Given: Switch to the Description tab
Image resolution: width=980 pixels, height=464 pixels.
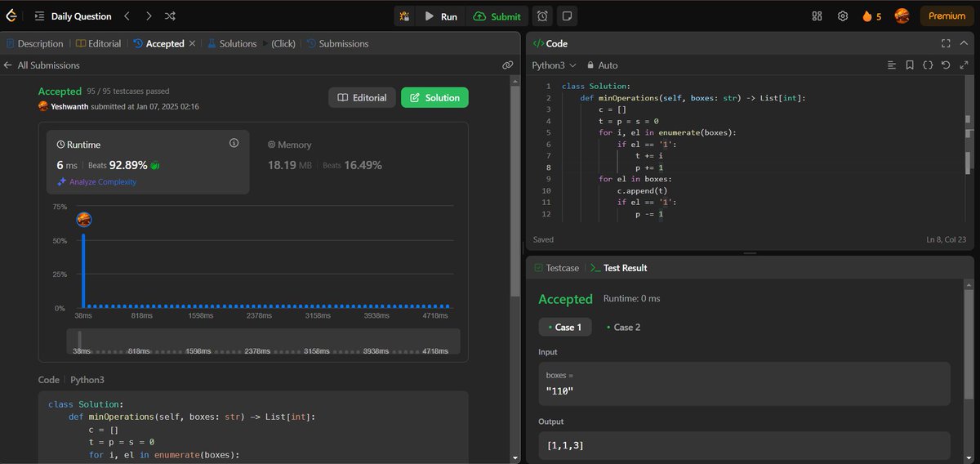Looking at the screenshot, I should [34, 43].
